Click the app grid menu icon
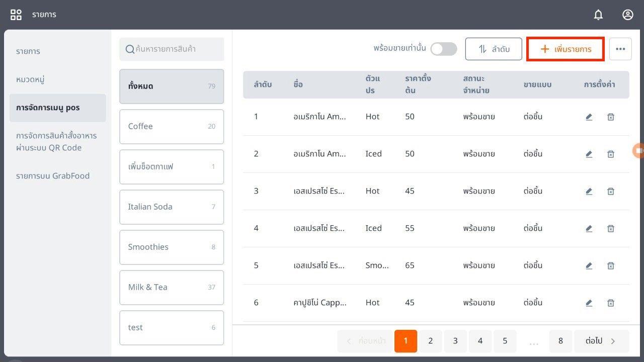This screenshot has width=644, height=362. 16,15
